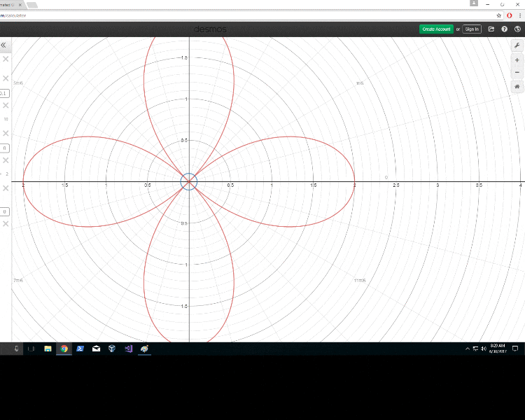Zoom in with the plus button
Viewport: 525px width, 420px height.
click(x=517, y=60)
